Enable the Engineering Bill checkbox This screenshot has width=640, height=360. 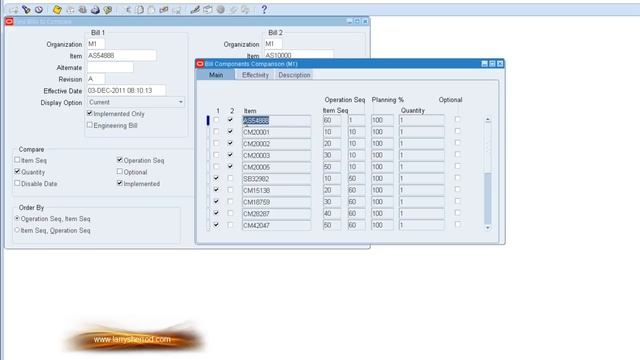(x=90, y=125)
